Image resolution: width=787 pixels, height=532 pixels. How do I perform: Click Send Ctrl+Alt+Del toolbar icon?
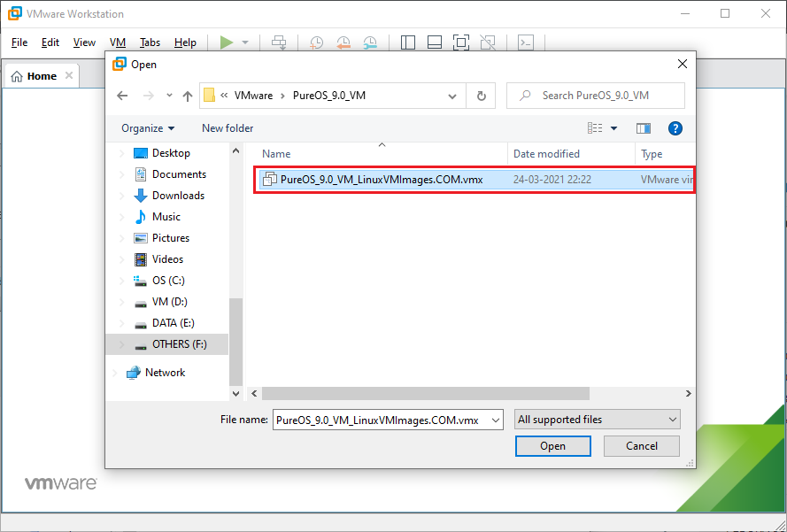(x=279, y=42)
